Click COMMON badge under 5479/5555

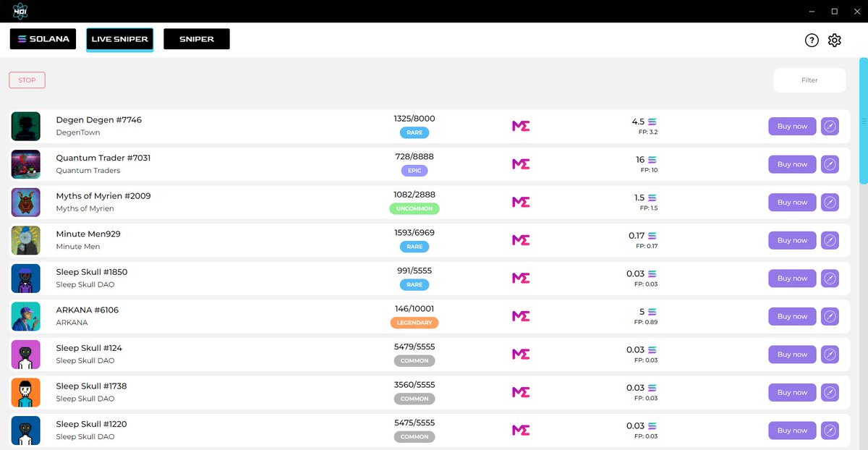coord(414,360)
